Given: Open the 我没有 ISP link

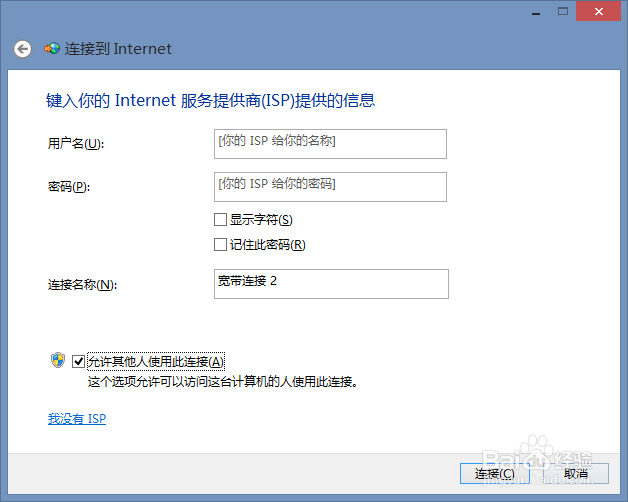Looking at the screenshot, I should pyautogui.click(x=77, y=419).
